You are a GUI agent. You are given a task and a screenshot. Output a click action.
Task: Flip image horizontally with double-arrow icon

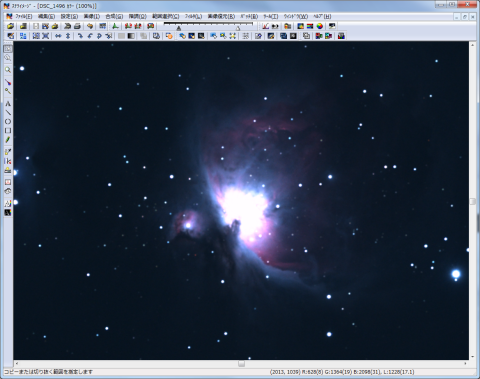(x=58, y=36)
